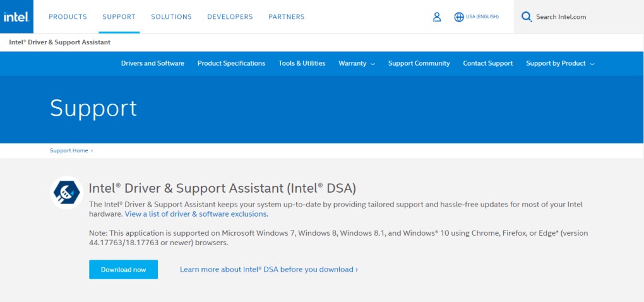Learn more about Intel DSA link
This screenshot has width=644, height=302.
tap(268, 270)
